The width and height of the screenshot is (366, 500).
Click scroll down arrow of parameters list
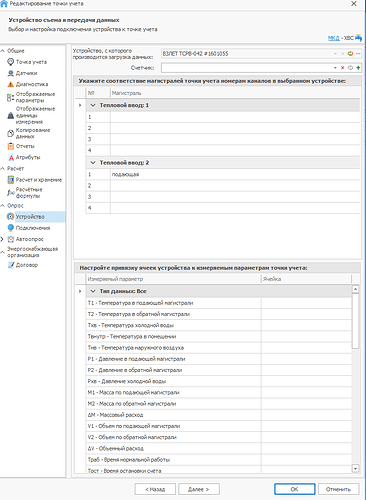356,468
